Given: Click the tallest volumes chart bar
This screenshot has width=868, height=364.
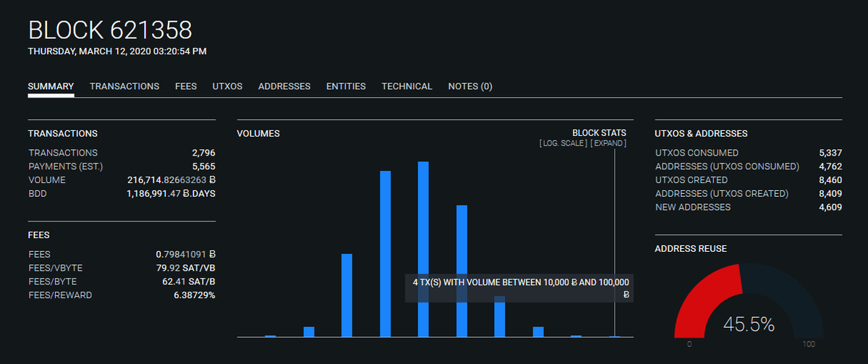Looking at the screenshot, I should coord(423,249).
